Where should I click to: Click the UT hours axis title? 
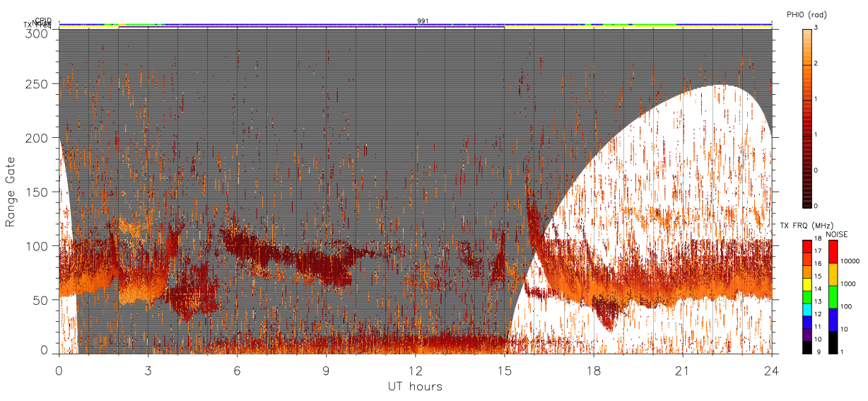[415, 386]
